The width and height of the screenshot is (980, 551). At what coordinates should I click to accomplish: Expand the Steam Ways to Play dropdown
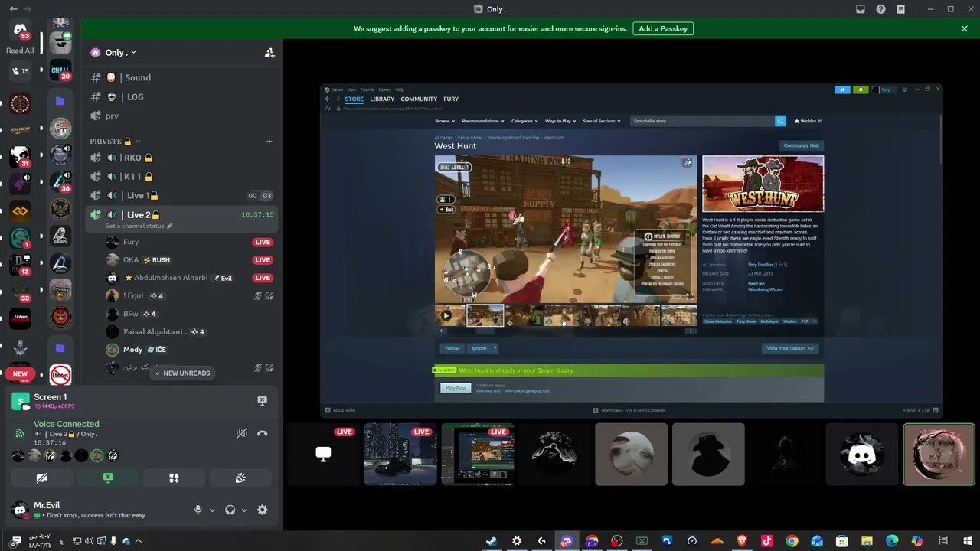(560, 121)
